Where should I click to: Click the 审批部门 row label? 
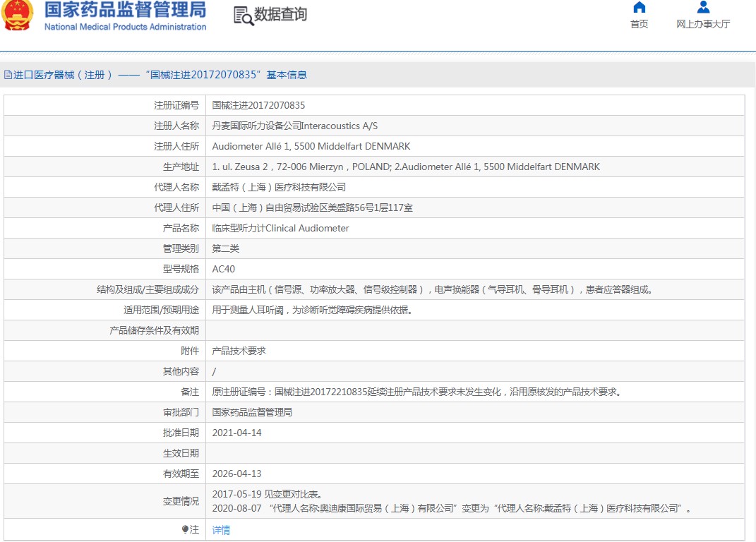[181, 412]
